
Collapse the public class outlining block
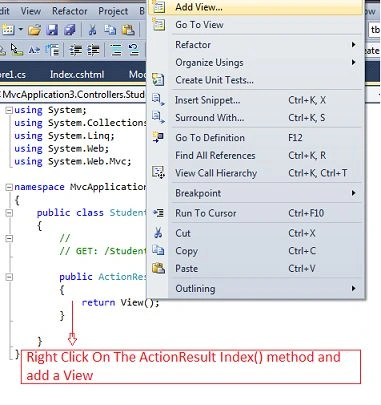point(9,213)
